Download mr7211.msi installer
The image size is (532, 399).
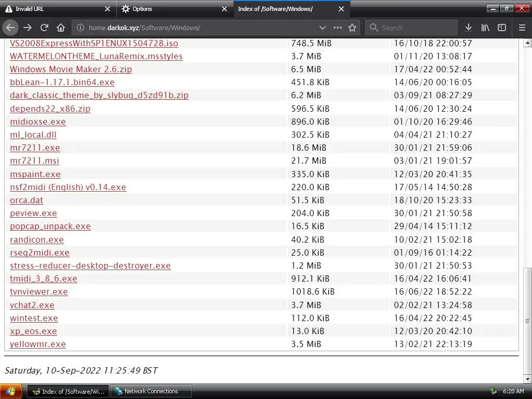pyautogui.click(x=34, y=161)
